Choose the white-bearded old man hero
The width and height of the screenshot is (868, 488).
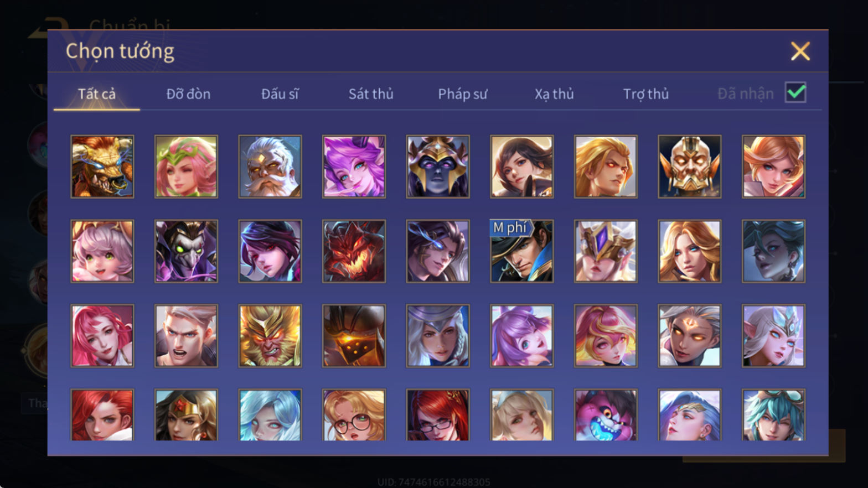[270, 167]
